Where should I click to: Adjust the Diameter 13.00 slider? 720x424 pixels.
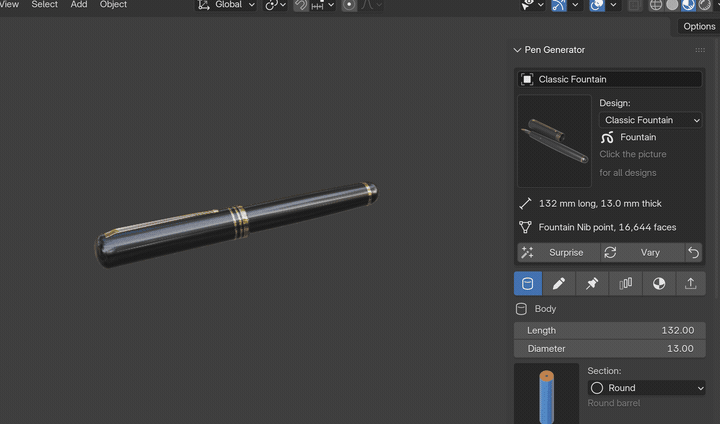610,349
